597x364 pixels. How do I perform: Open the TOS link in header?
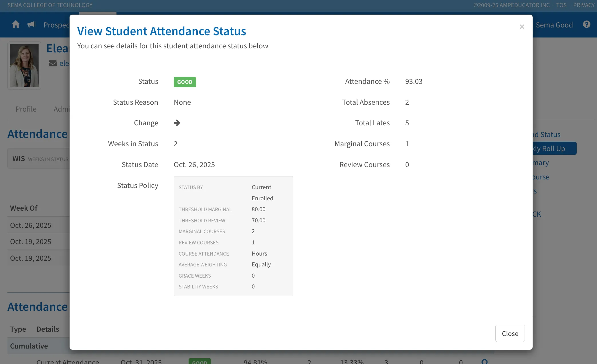coord(561,5)
